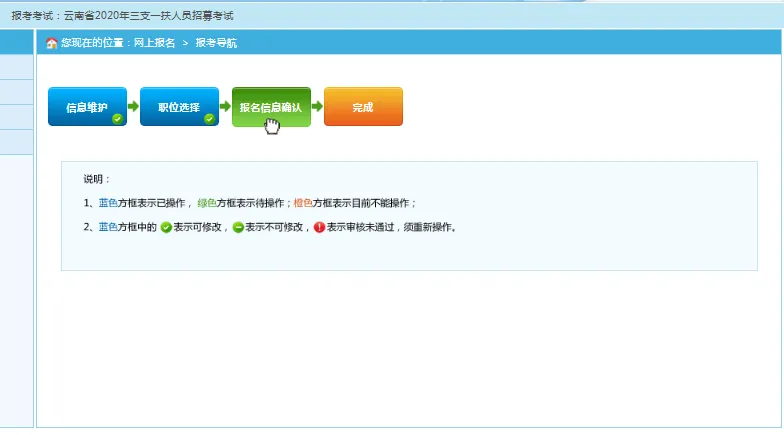
Task: Click the green 绿色 word in note 1
Action: pyautogui.click(x=207, y=203)
